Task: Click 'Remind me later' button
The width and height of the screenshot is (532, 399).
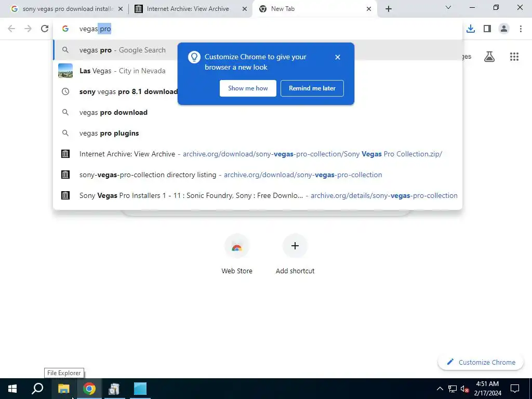Action: 312,88
